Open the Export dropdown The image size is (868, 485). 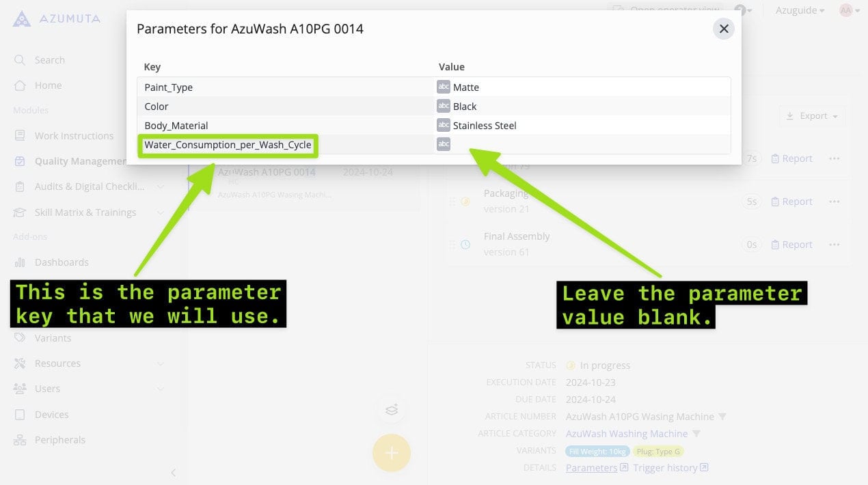tap(812, 116)
